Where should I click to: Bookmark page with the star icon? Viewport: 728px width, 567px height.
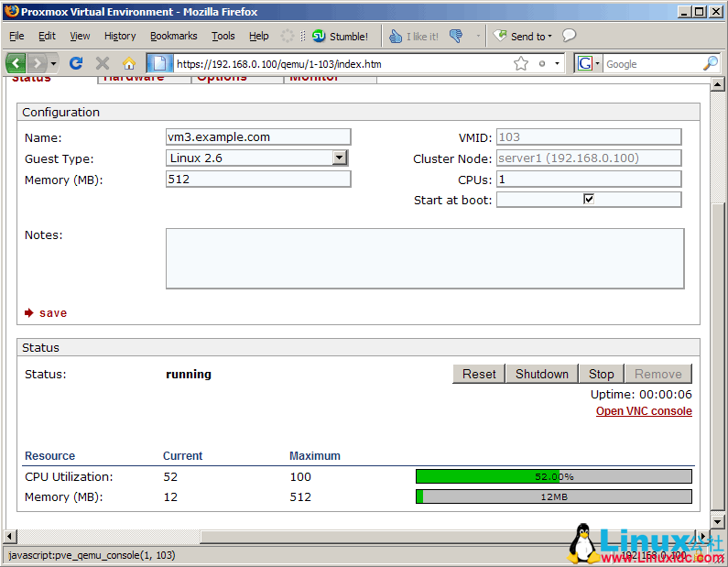[x=521, y=63]
